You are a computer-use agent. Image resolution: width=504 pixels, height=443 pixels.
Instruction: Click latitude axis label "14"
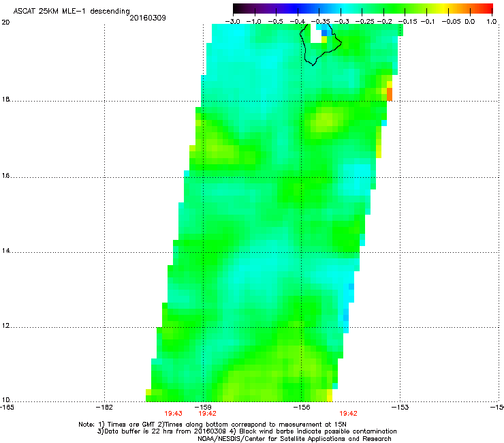pyautogui.click(x=5, y=251)
